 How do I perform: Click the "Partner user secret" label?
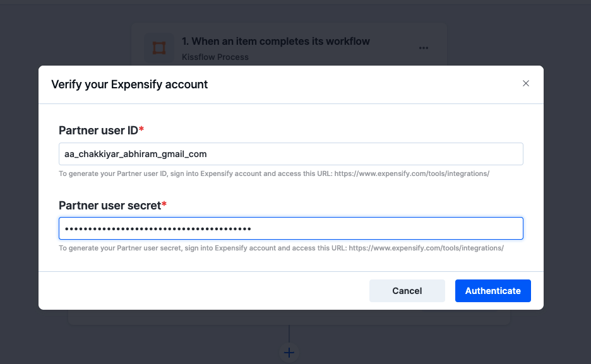(110, 205)
